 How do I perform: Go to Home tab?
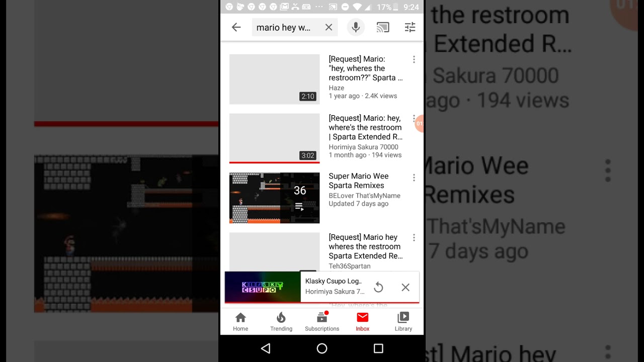tap(240, 322)
